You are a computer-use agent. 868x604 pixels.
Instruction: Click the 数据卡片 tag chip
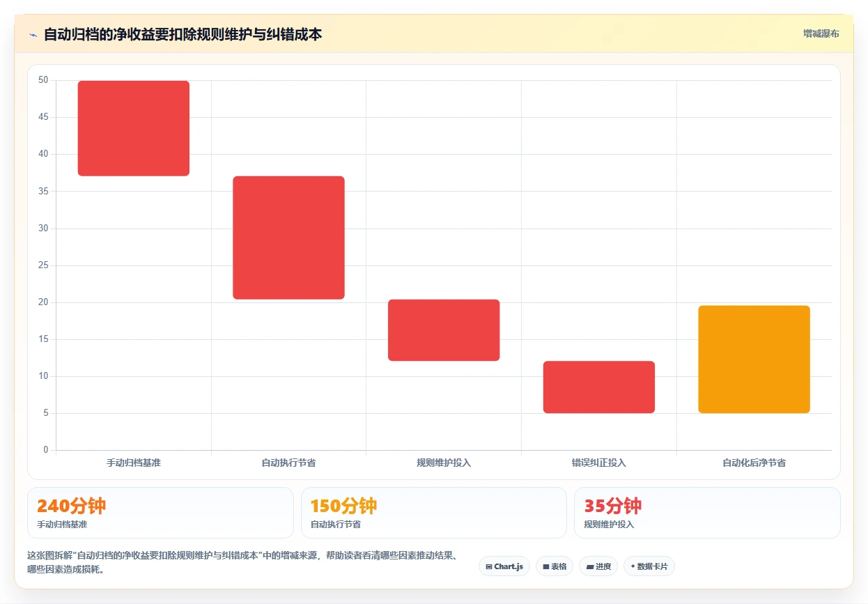tap(649, 566)
